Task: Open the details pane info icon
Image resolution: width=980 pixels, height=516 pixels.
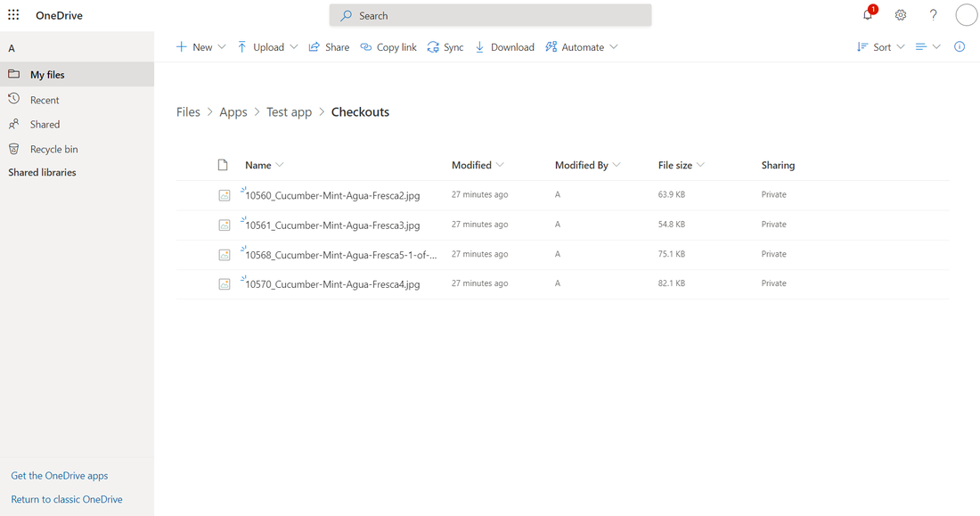Action: click(x=960, y=46)
